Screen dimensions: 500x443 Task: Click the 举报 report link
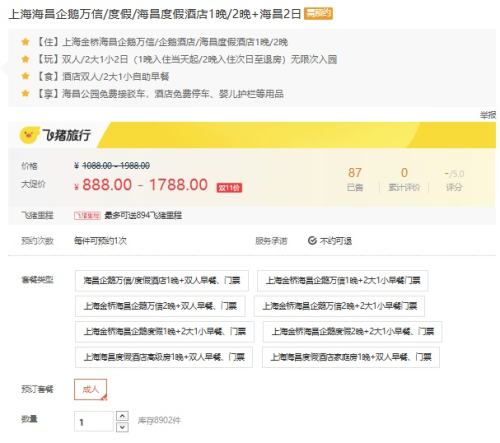click(x=488, y=115)
